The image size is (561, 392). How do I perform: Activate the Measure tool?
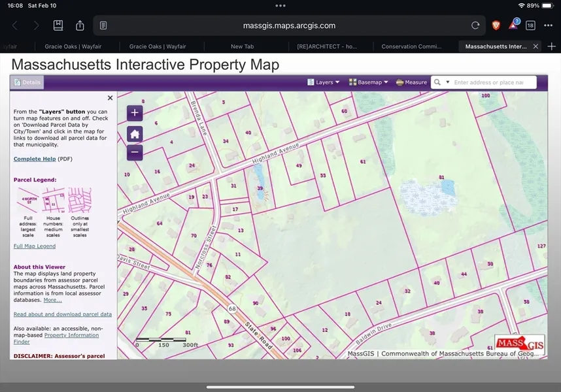(x=411, y=82)
